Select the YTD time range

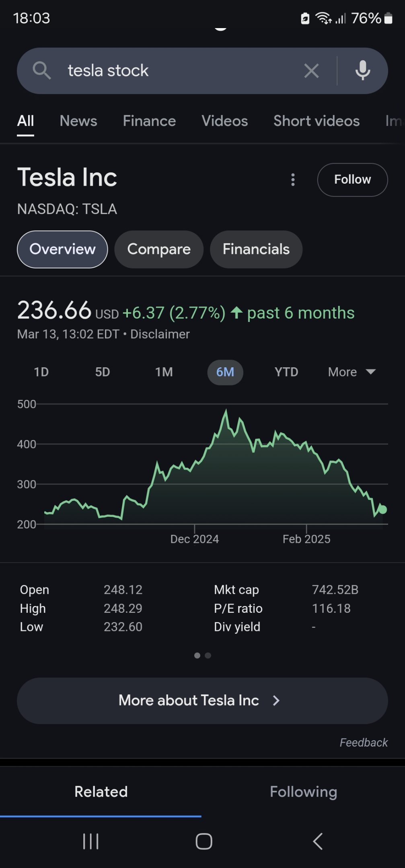(x=286, y=372)
